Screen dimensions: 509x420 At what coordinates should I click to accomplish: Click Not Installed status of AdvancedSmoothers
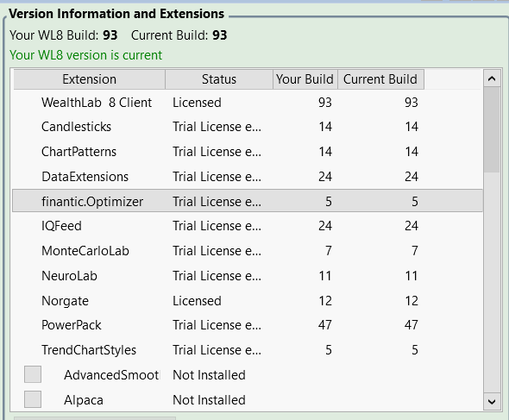[x=209, y=375]
